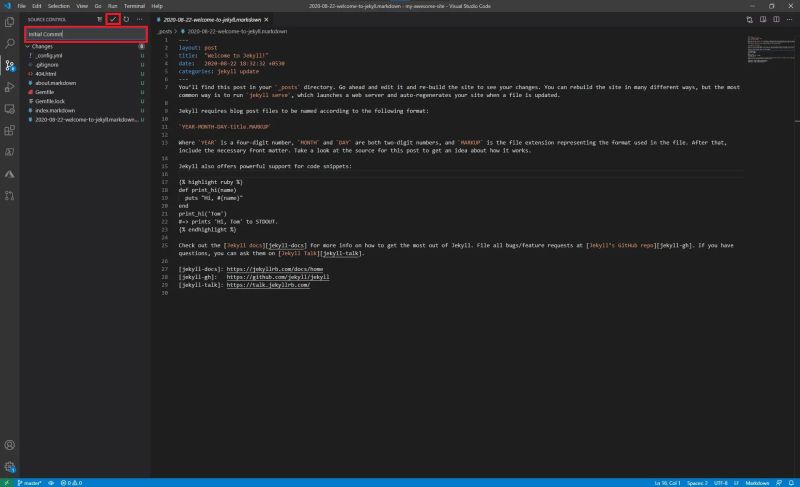Select index.markdown in Changes
The height and width of the screenshot is (487, 800).
click(86, 110)
